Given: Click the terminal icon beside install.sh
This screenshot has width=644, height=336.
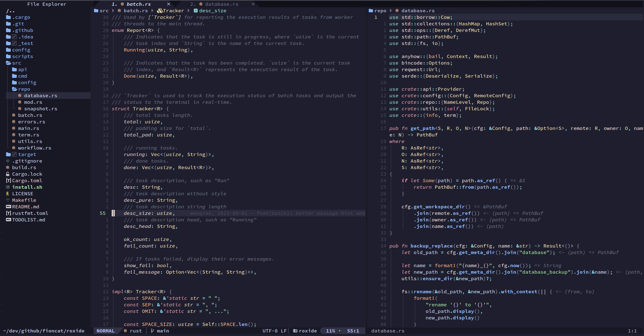Looking at the screenshot, I should point(8,187).
